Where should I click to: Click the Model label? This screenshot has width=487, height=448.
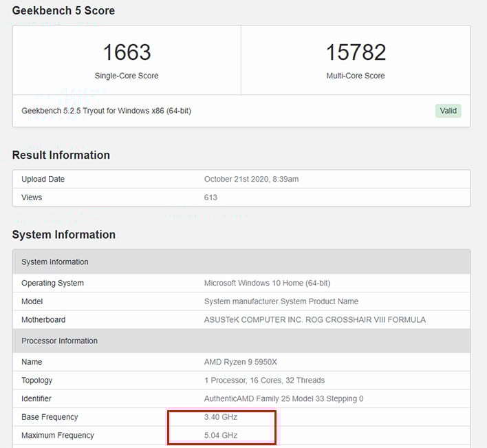(32, 301)
